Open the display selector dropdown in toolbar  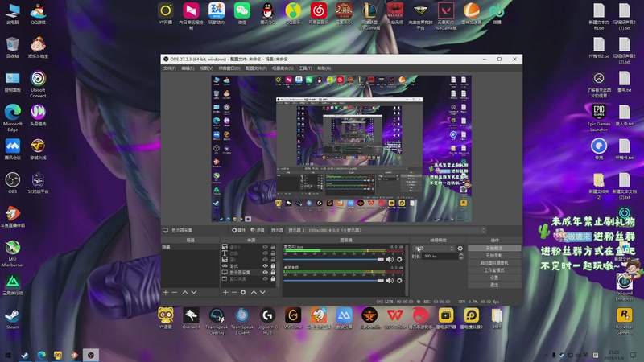(386, 230)
